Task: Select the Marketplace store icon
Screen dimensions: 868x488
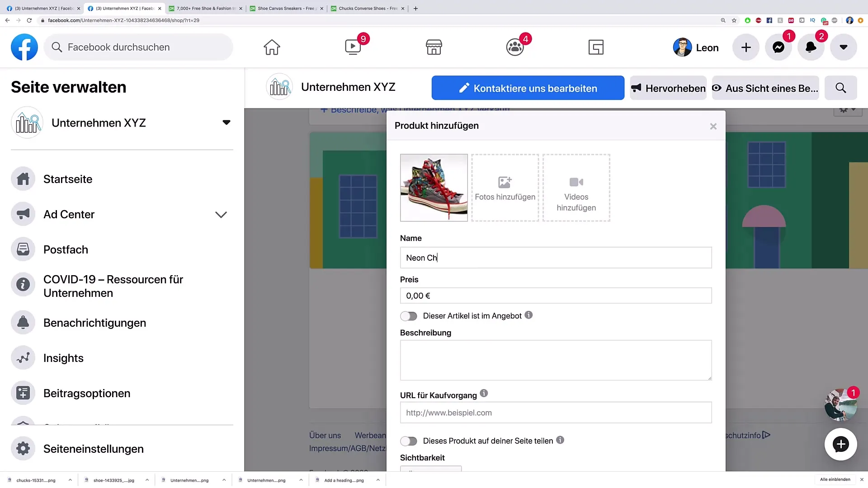Action: [x=434, y=47]
